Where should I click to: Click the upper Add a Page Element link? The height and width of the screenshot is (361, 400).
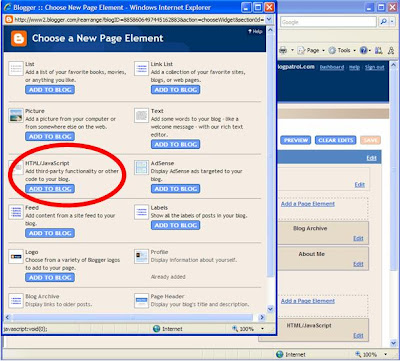(x=308, y=204)
